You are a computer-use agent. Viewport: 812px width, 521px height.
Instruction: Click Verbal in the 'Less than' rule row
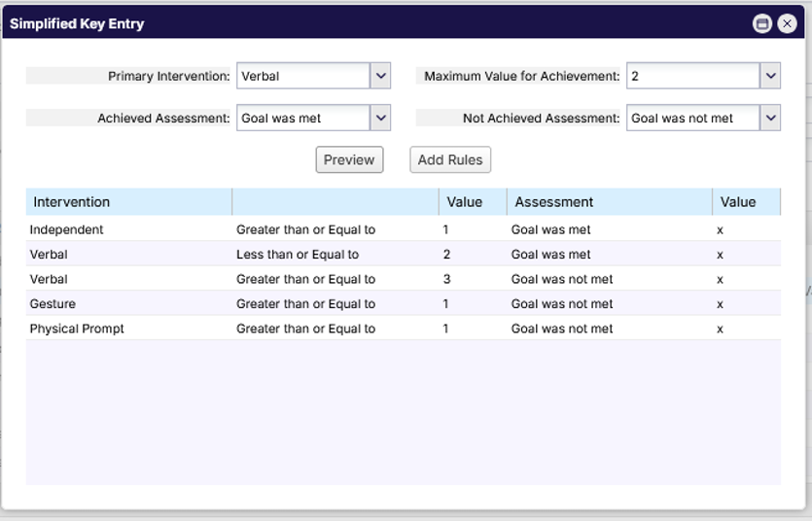[x=49, y=255]
